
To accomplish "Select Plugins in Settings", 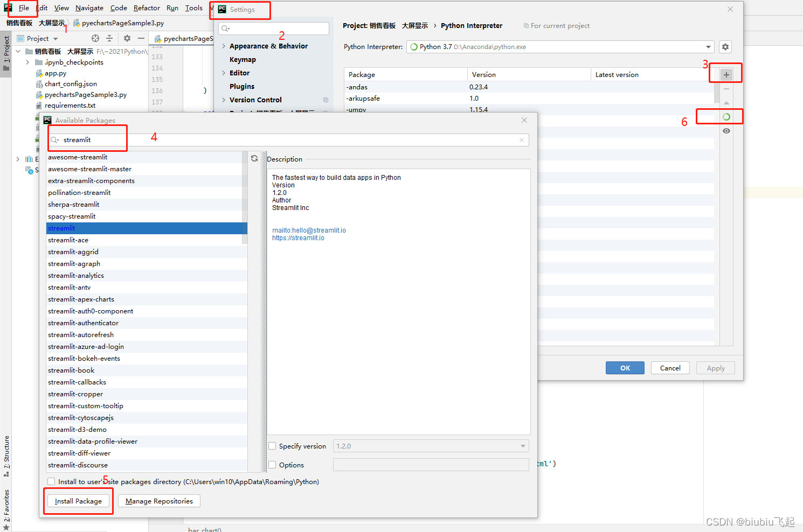I will pos(242,87).
